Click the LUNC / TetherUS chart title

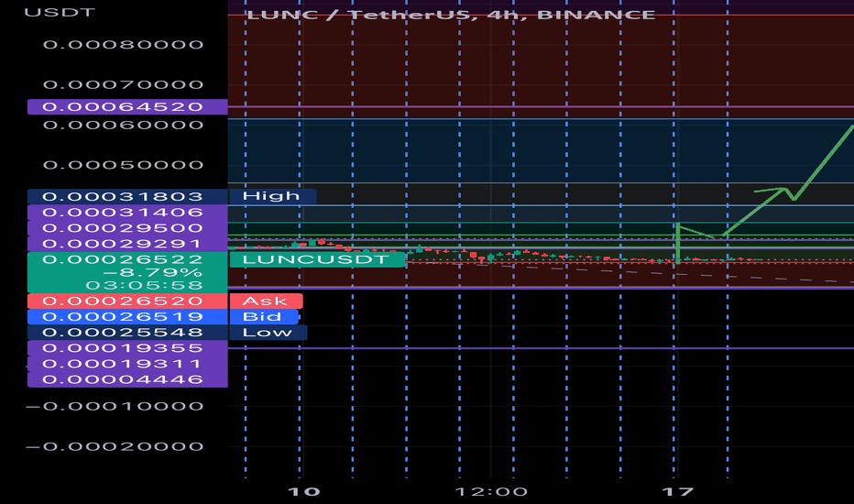(451, 15)
